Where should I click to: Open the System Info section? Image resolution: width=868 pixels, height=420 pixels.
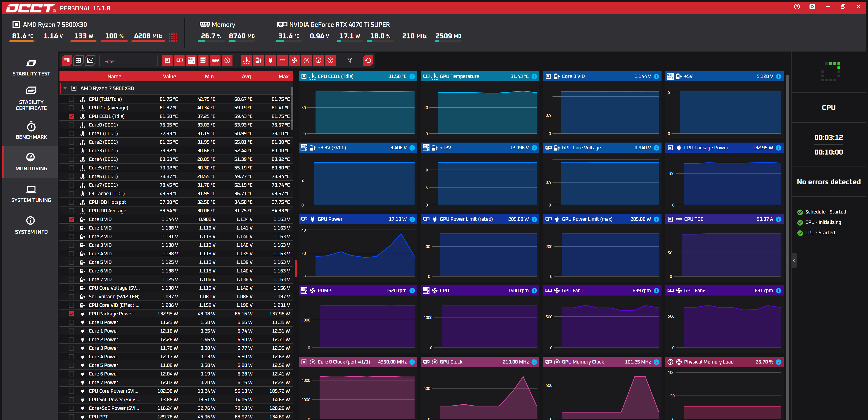click(31, 225)
